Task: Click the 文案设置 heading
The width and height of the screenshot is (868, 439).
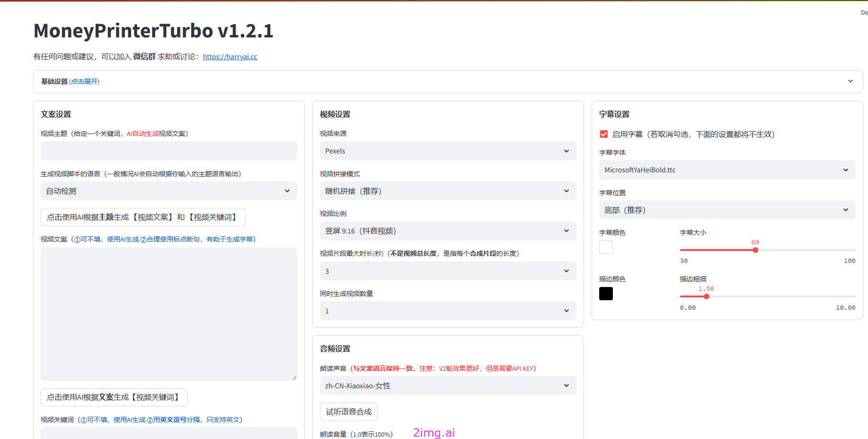Action: (56, 114)
